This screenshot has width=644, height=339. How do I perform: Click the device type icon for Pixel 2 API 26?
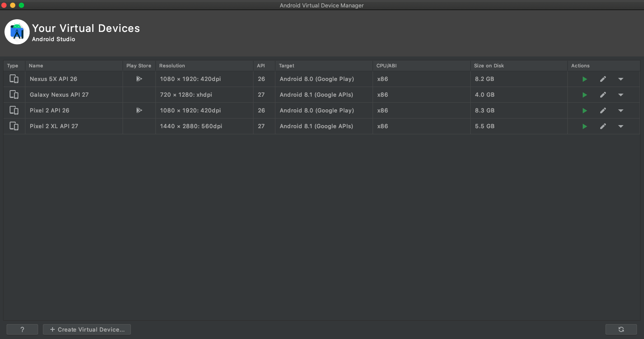coord(14,111)
